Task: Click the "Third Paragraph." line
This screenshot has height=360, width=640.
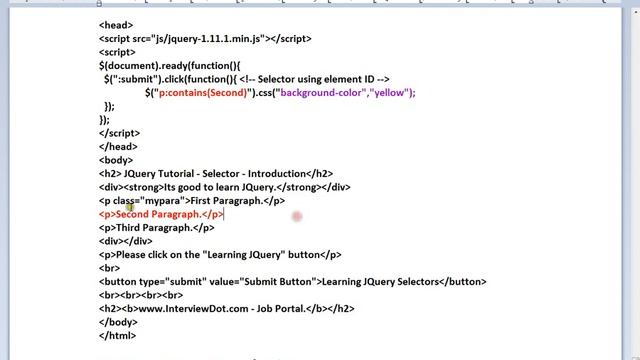Action: (x=156, y=228)
